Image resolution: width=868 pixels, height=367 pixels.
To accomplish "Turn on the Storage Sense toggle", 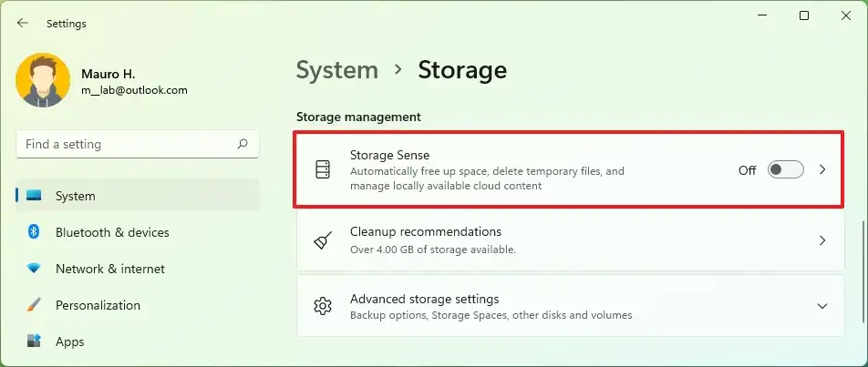I will tap(786, 169).
